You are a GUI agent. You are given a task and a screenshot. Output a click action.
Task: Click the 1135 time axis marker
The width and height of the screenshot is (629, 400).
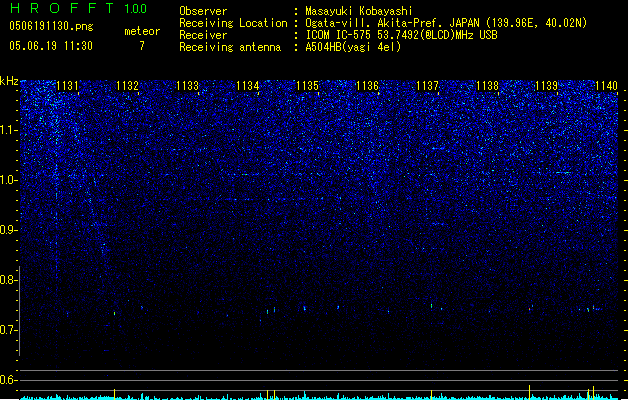click(x=307, y=86)
